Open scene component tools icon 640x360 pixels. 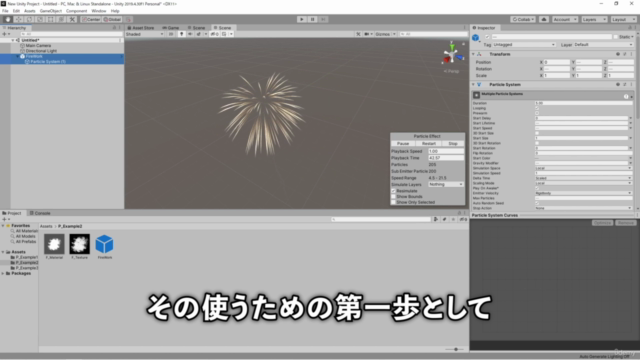(358, 34)
